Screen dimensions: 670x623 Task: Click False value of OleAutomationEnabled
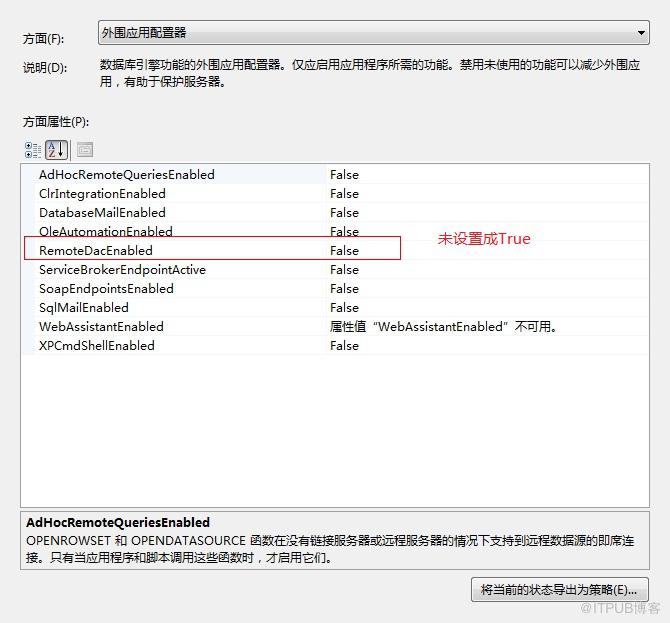point(344,232)
